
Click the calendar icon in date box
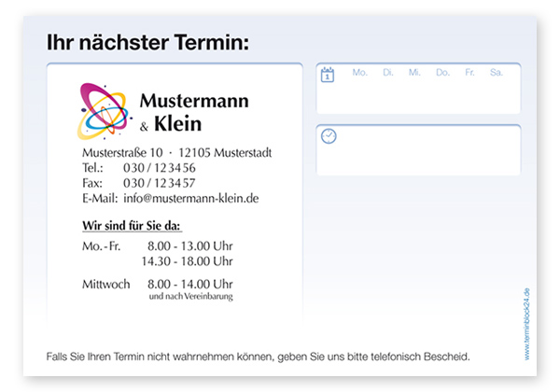327,75
